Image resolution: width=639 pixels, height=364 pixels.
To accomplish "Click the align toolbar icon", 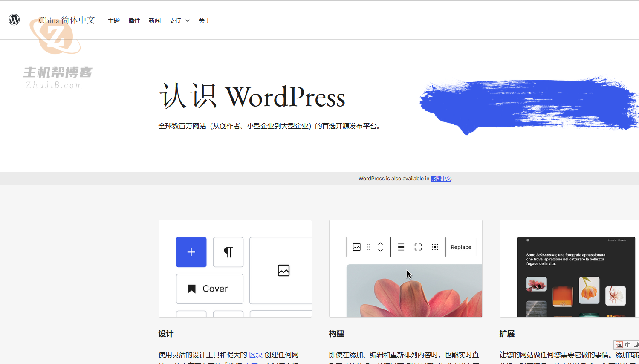I will [401, 247].
